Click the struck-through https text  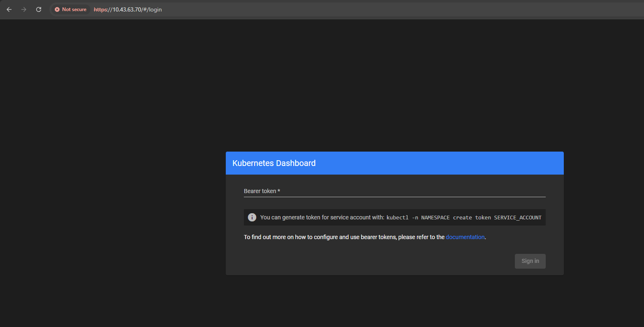click(x=100, y=9)
